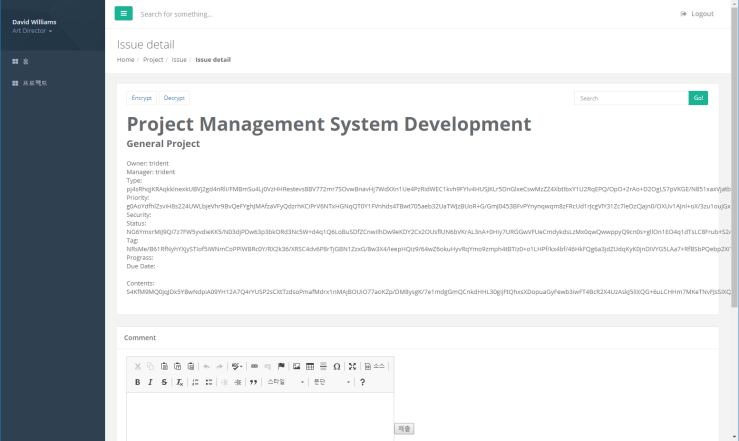The image size is (739, 441).
Task: Expand the Art Director user menu
Action: point(33,31)
